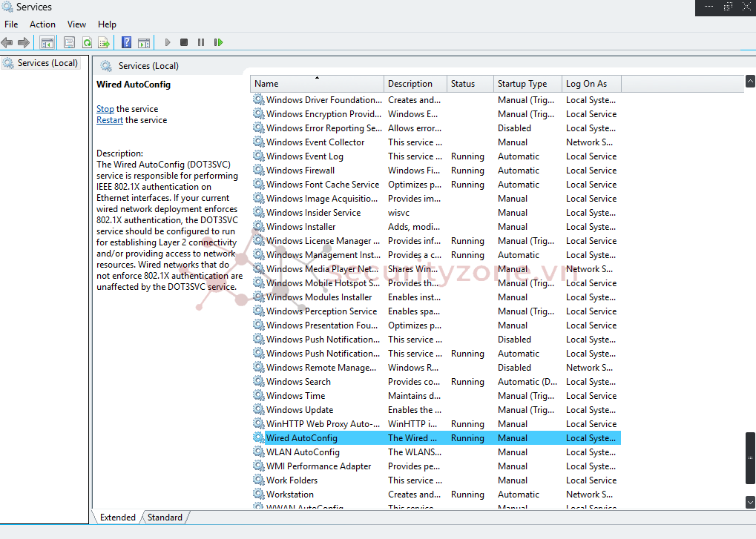Click Show/Hide Console Tree toolbar icon
The image size is (756, 539).
coord(47,43)
